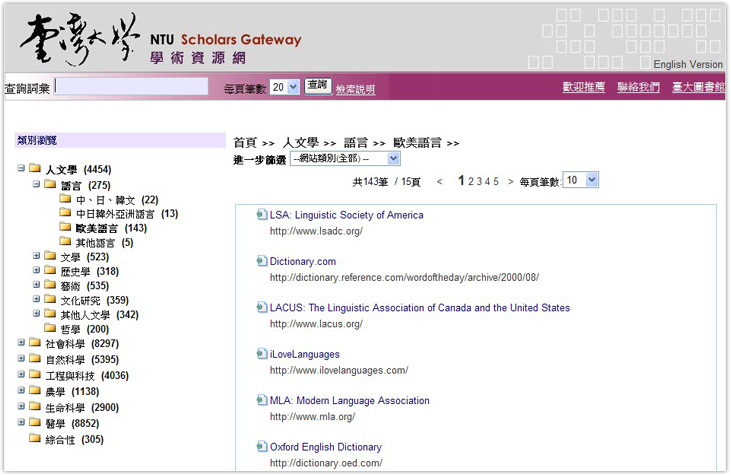
Task: Click the folder icon for 藝術
Action: 50,284
